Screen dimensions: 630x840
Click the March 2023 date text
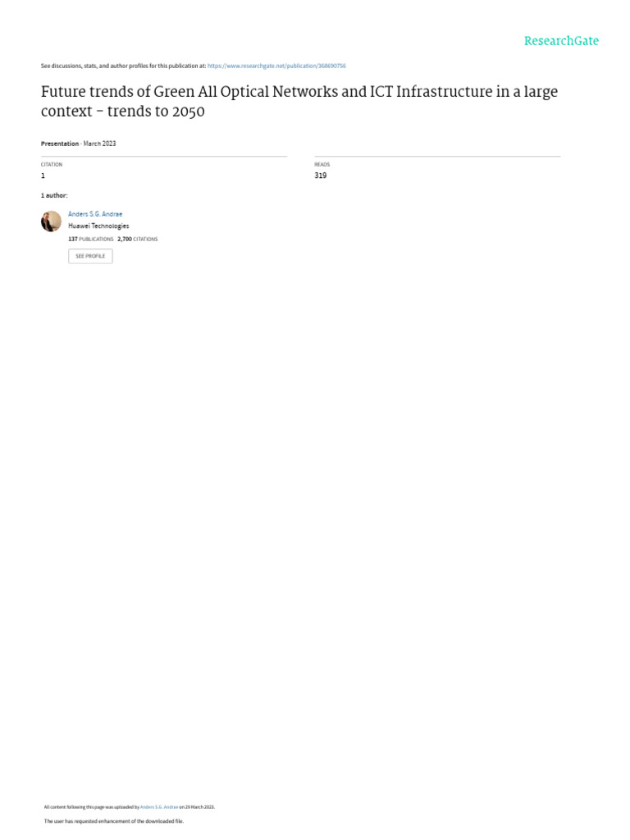coord(99,144)
